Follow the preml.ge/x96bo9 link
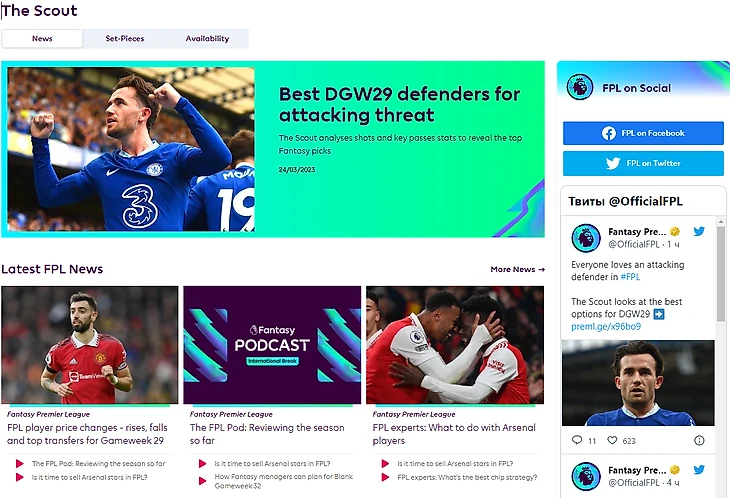 point(606,326)
